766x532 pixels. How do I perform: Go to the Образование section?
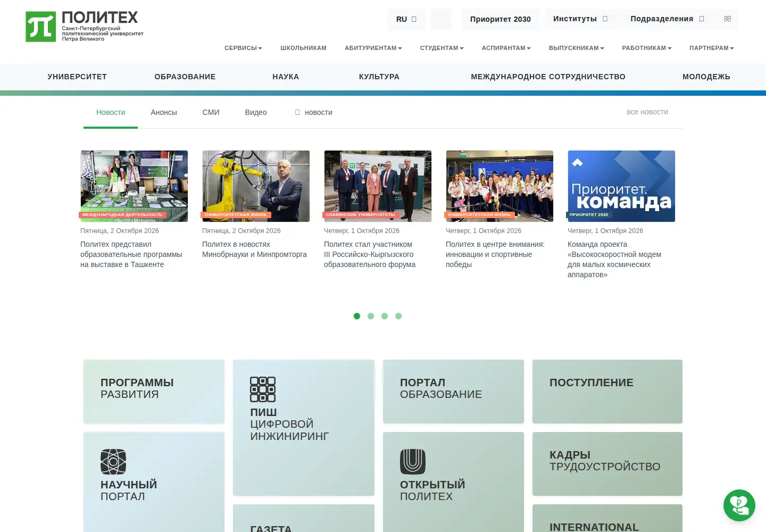tap(185, 77)
